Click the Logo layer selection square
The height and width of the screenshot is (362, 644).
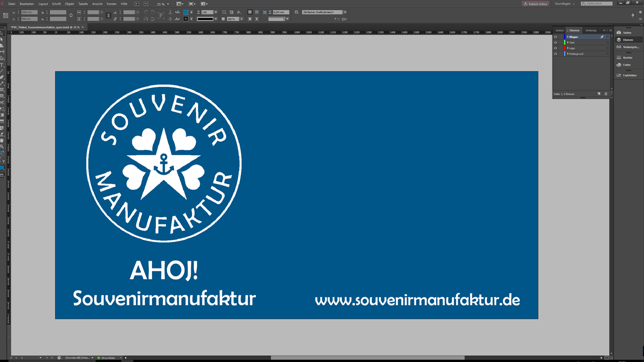pos(607,48)
